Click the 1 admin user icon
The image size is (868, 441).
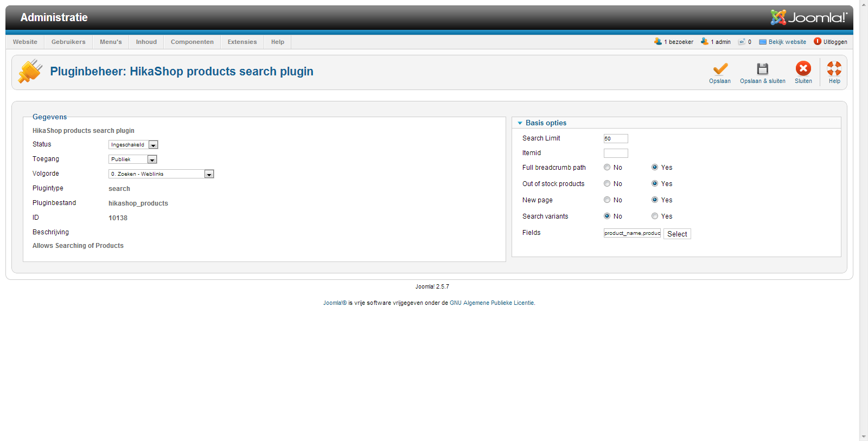pyautogui.click(x=705, y=41)
